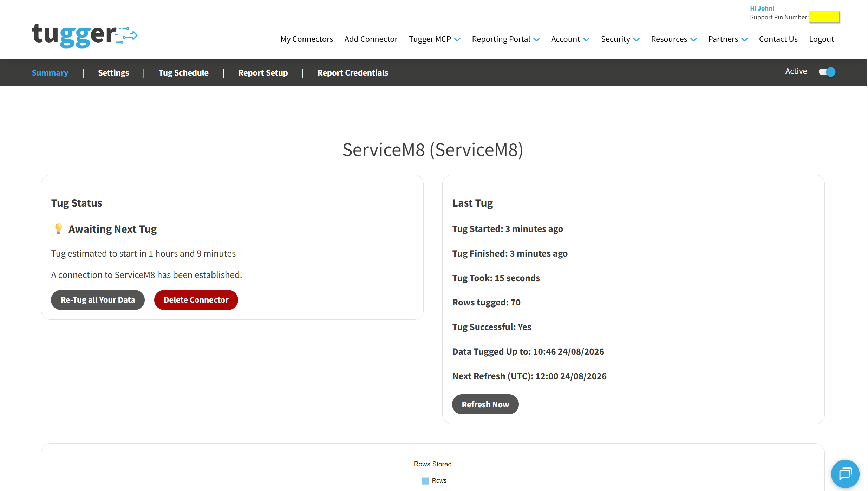The image size is (868, 491).
Task: Expand the Tugger MCP dropdown
Action: click(x=435, y=39)
